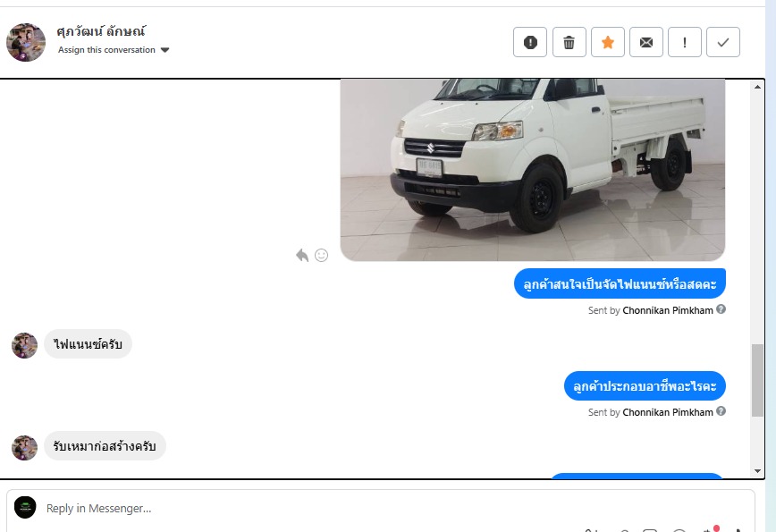Open the help icon under the occupation question message
Screen dimensions: 776x532
click(x=721, y=411)
